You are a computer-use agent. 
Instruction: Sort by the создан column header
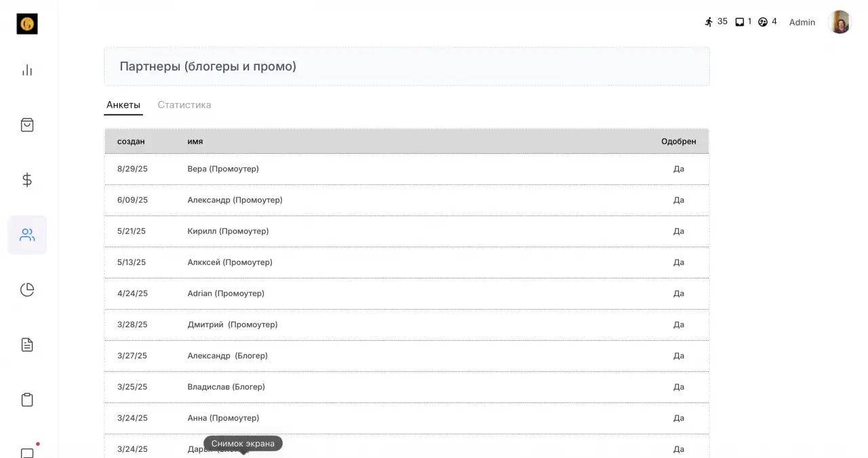131,142
